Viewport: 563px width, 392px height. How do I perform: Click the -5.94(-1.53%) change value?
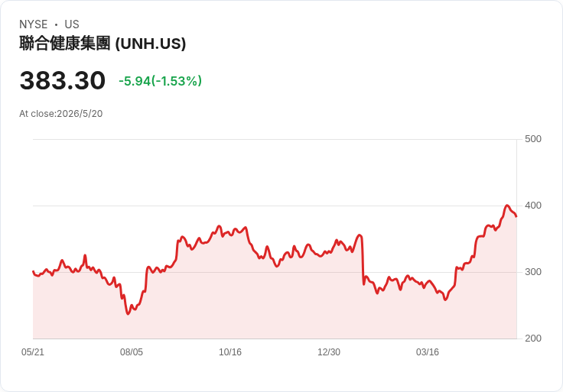160,81
